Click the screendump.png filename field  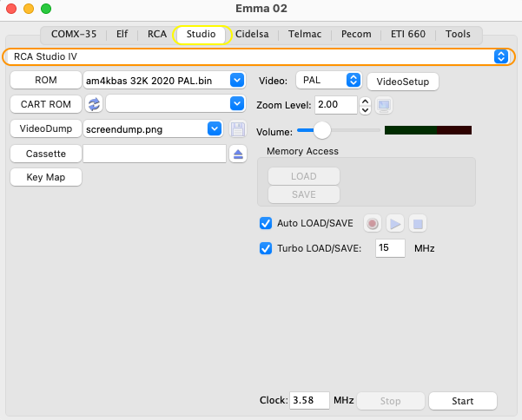[145, 129]
